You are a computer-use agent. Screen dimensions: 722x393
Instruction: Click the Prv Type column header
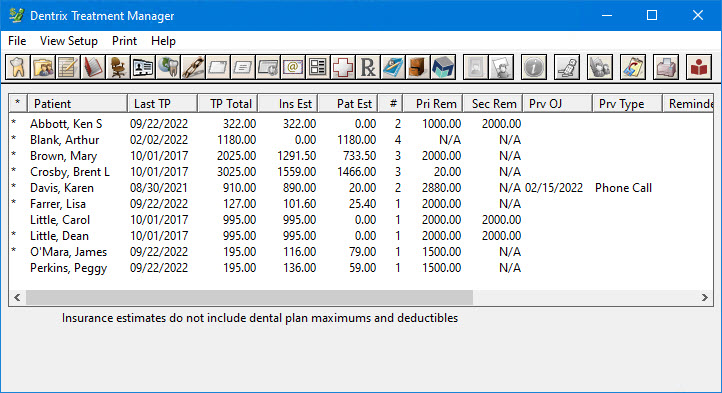(x=627, y=104)
